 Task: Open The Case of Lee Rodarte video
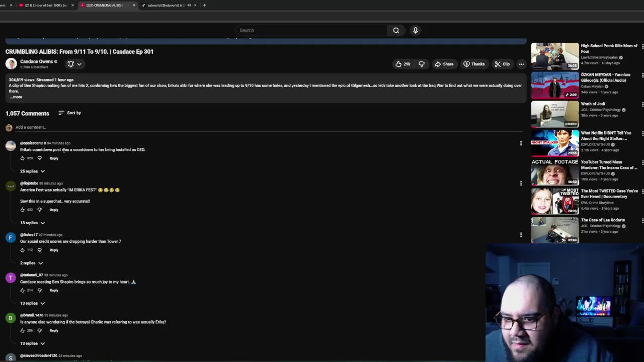[555, 230]
